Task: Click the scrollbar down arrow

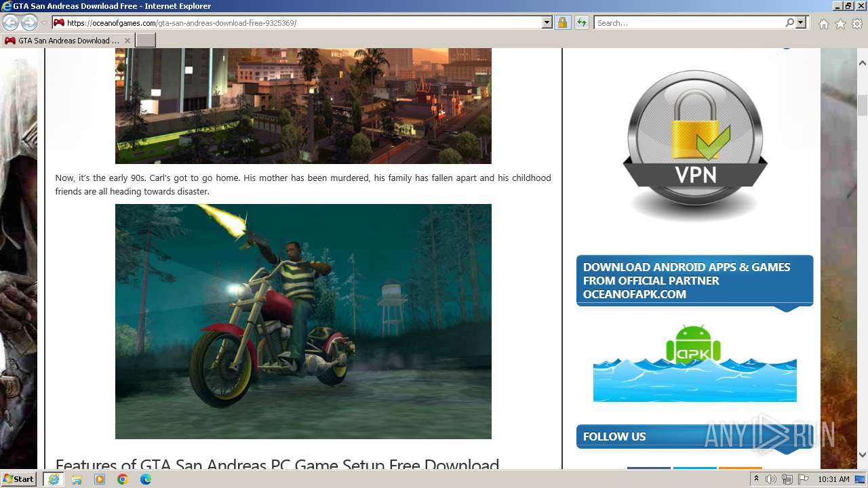Action: 862,455
